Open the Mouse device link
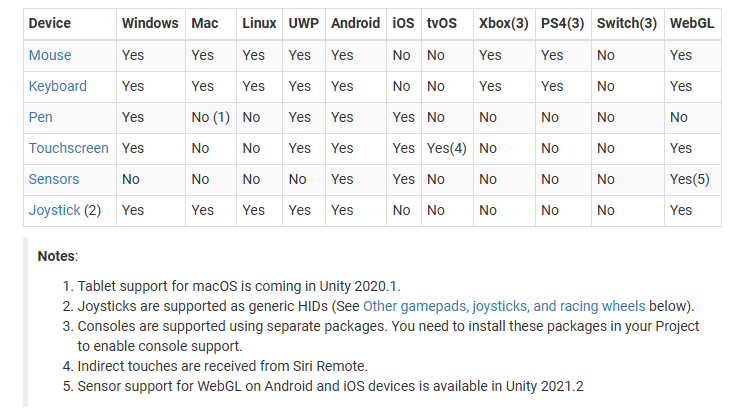The height and width of the screenshot is (411, 753). (50, 55)
